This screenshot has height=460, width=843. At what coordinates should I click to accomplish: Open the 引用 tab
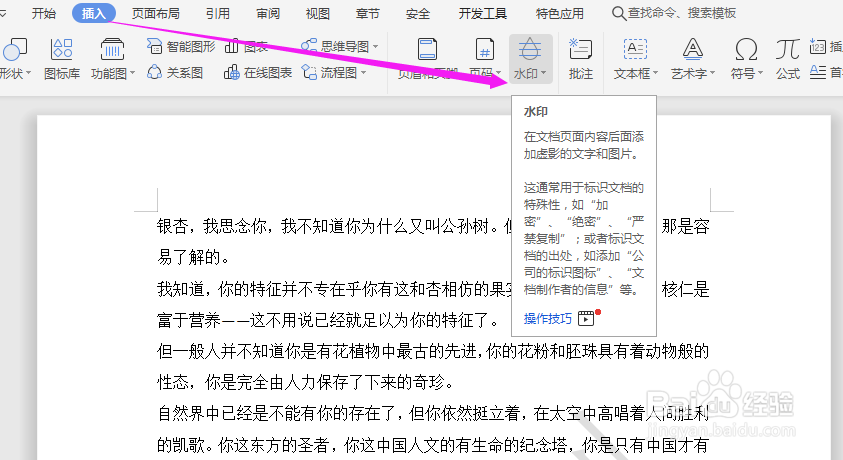(x=218, y=13)
